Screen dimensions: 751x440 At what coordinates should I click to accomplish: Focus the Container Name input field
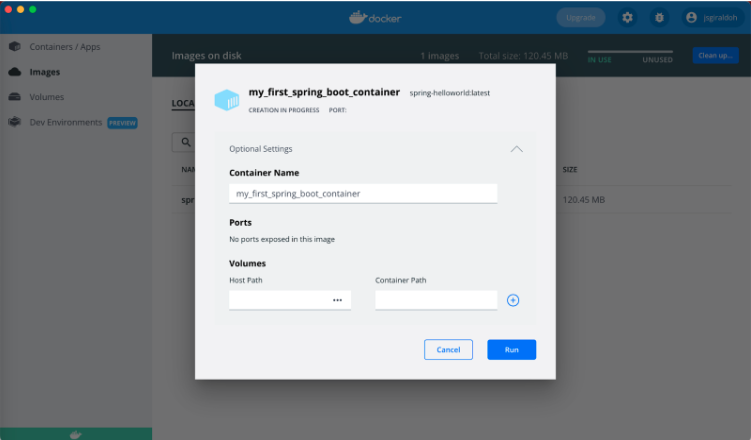(363, 193)
